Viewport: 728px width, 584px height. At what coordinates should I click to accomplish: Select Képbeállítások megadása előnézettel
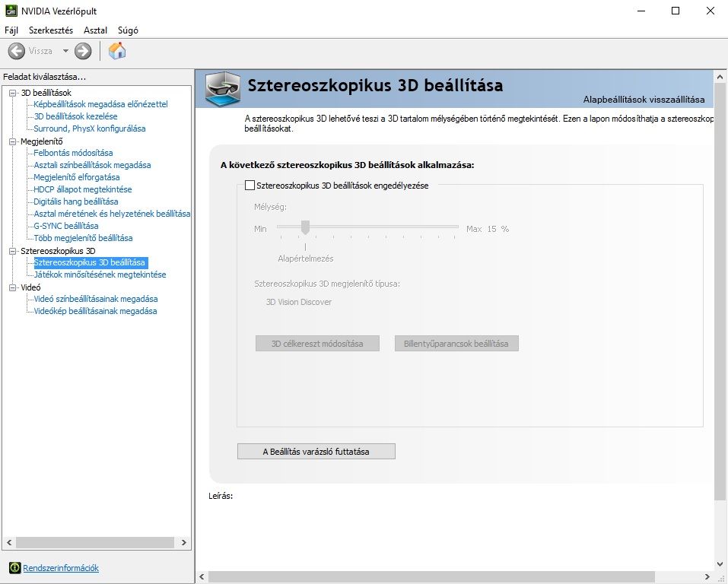pos(100,104)
